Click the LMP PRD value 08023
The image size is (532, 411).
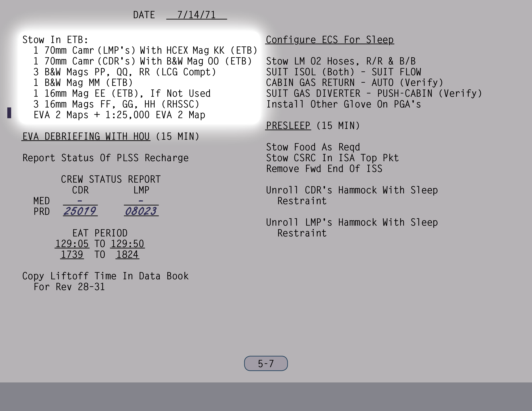point(141,211)
